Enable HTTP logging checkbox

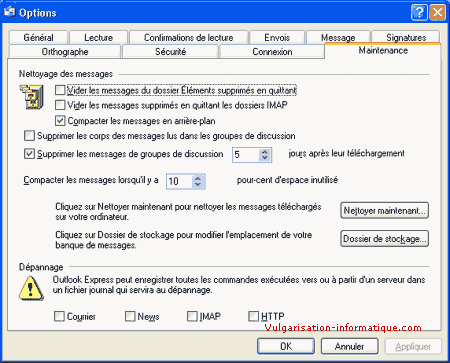253,316
